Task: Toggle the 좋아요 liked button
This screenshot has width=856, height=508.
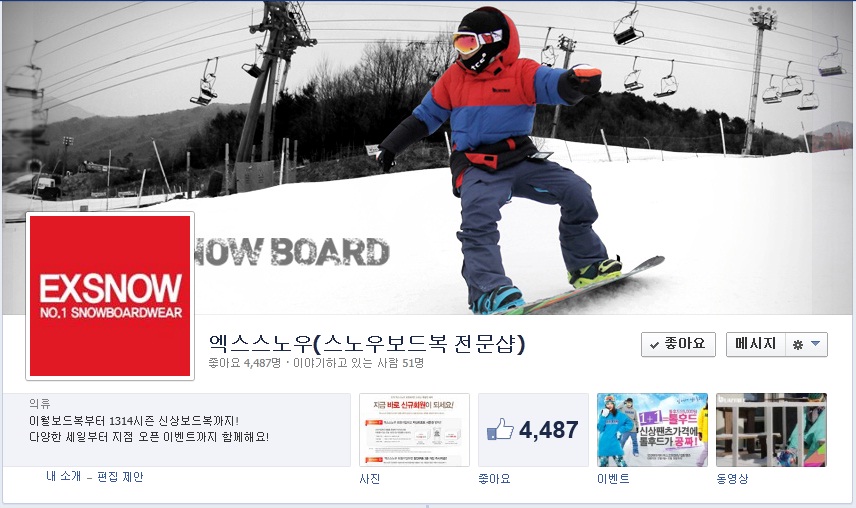Action: coord(678,344)
